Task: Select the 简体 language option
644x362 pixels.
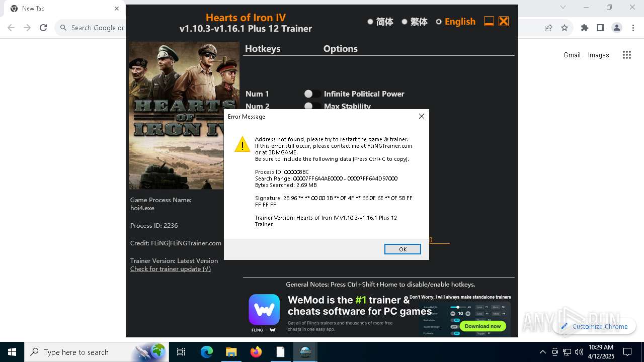Action: (x=380, y=22)
